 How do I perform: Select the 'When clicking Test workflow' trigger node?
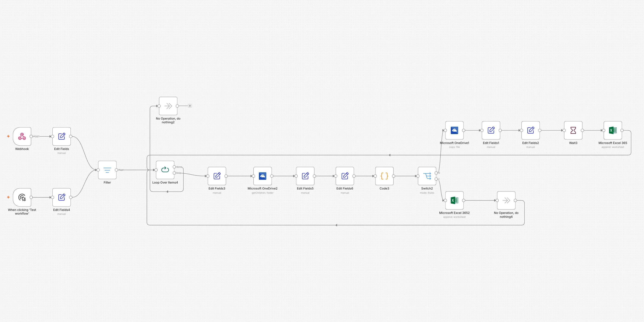click(x=22, y=197)
